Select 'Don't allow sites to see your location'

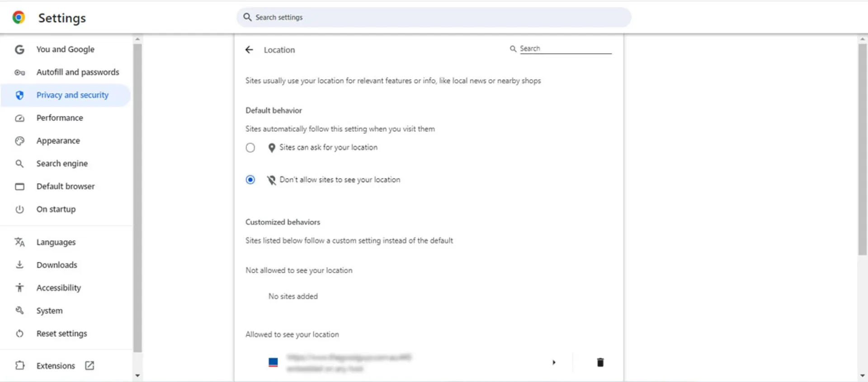click(250, 180)
